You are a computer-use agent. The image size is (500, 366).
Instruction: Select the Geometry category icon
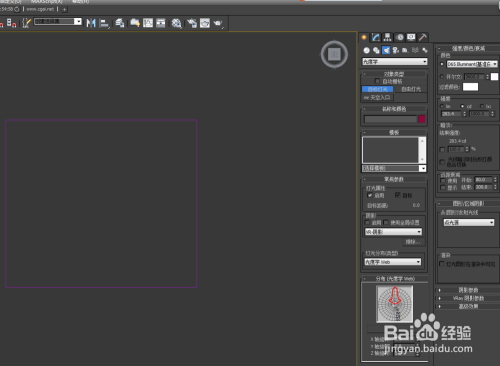pos(367,50)
